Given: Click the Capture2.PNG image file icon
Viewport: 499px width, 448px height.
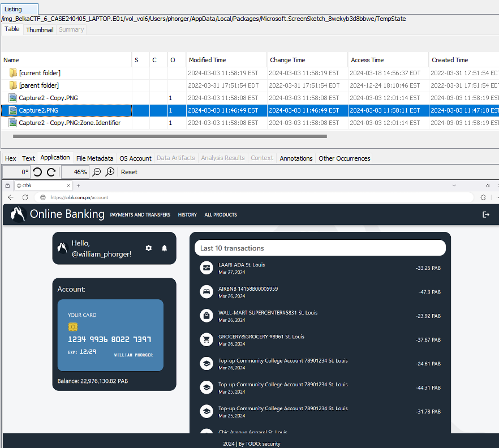Looking at the screenshot, I should pyautogui.click(x=12, y=110).
